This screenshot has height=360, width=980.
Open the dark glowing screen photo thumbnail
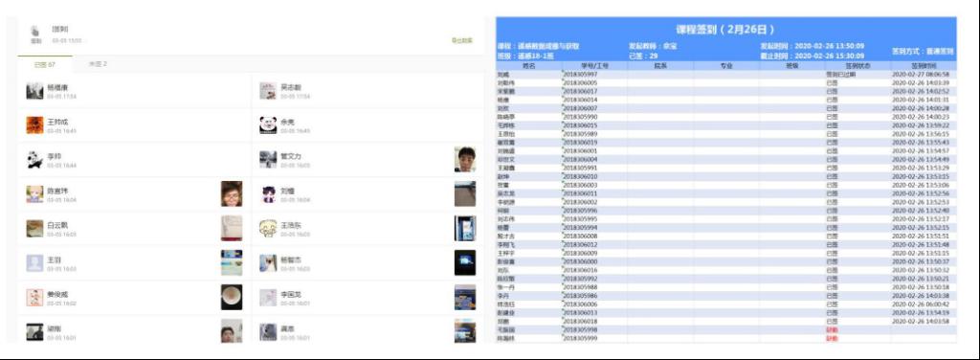point(464,262)
